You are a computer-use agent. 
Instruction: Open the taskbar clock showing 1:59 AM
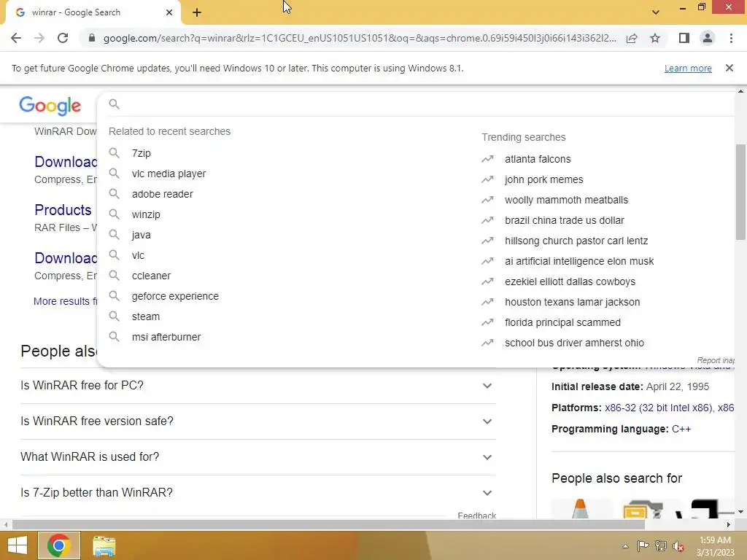pyautogui.click(x=715, y=546)
